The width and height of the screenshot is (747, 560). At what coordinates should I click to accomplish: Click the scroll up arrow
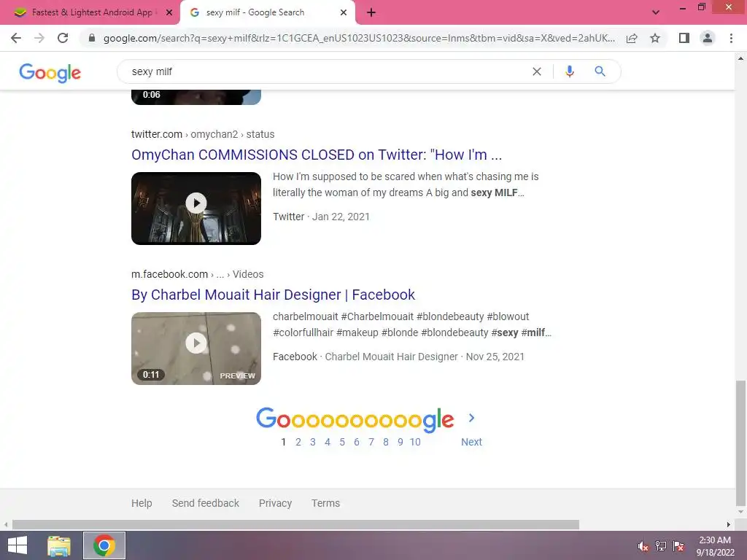tap(740, 58)
